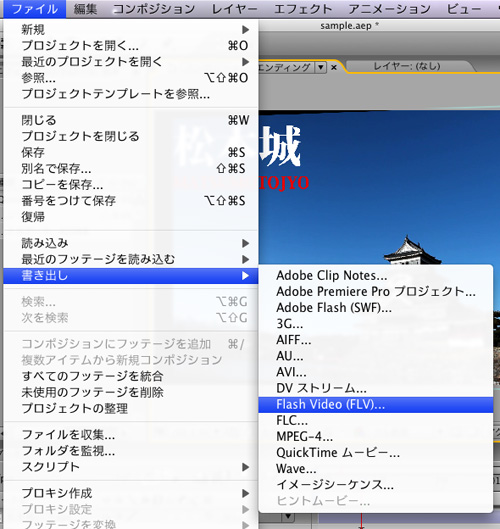Choose 復帰 menu item

[x=131, y=217]
